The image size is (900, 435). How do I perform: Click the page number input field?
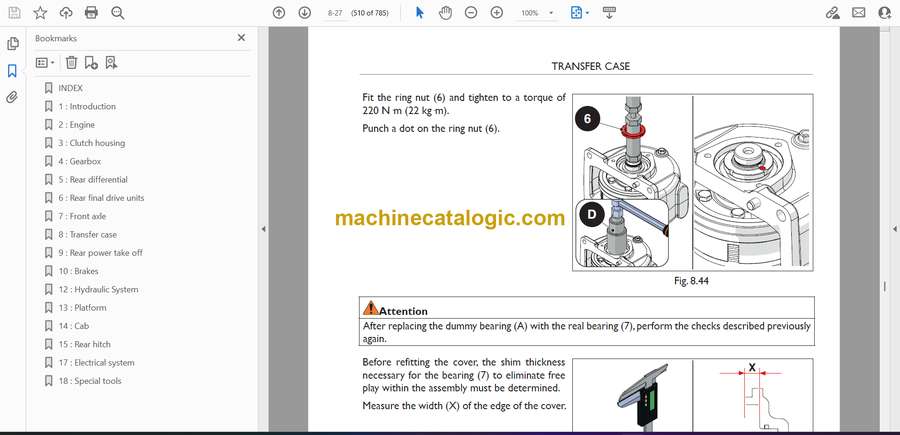(336, 13)
